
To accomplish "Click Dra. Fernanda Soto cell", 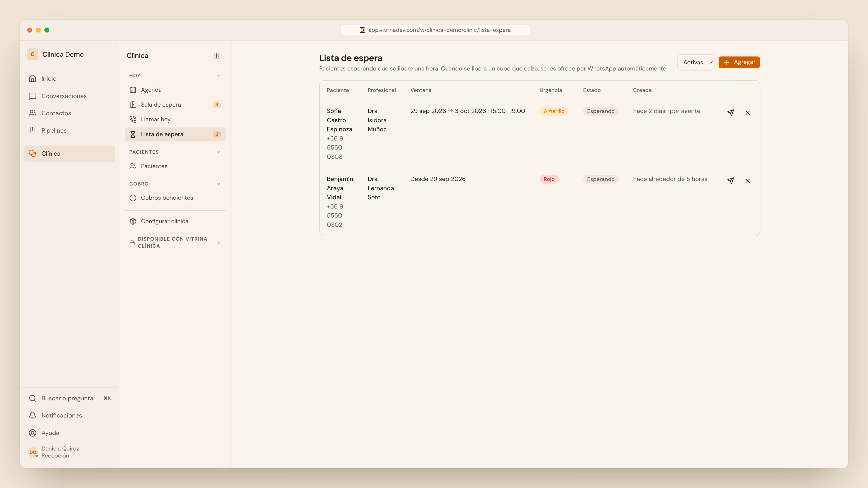I will pos(380,188).
